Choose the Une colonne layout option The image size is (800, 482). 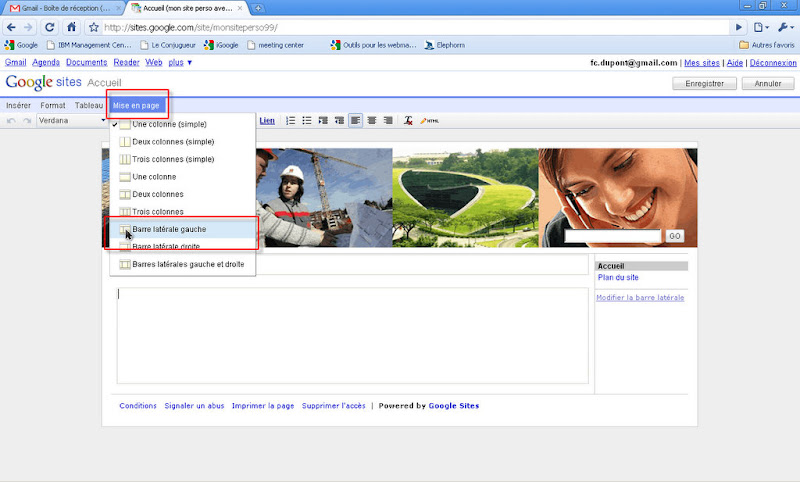(183, 177)
